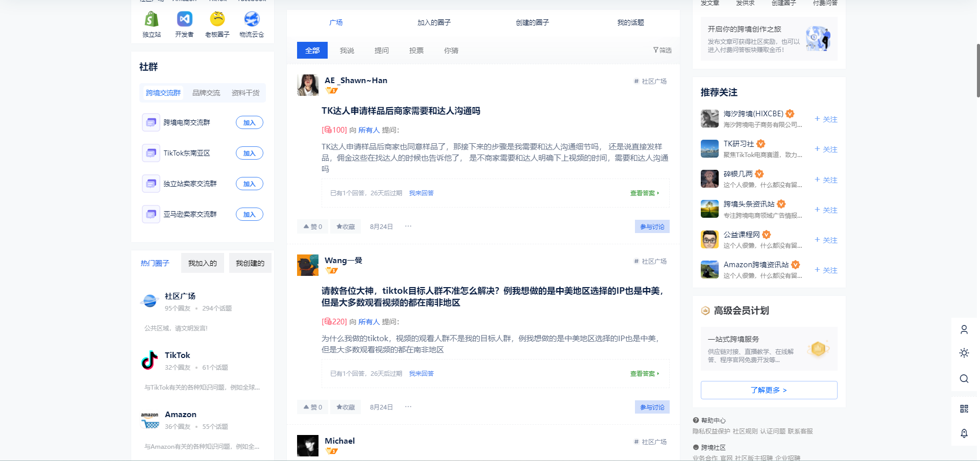Join the 亚马逊卖家交流群 group
The image size is (980, 461).
250,214
